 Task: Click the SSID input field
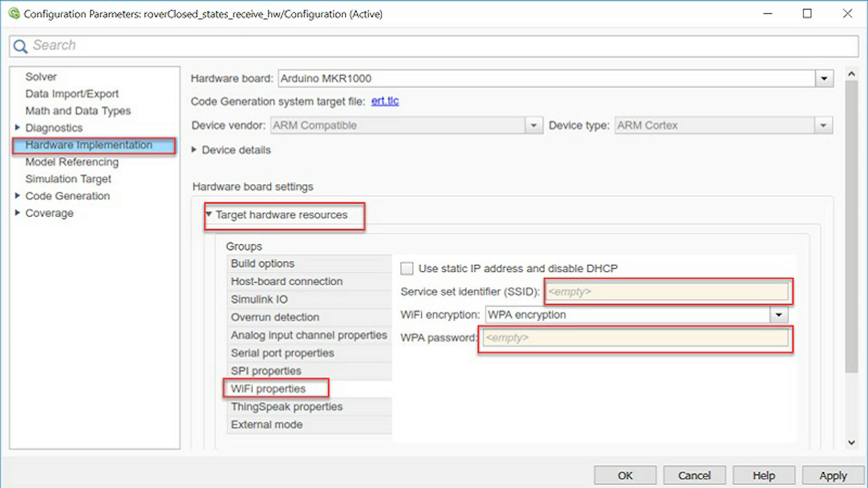point(667,292)
